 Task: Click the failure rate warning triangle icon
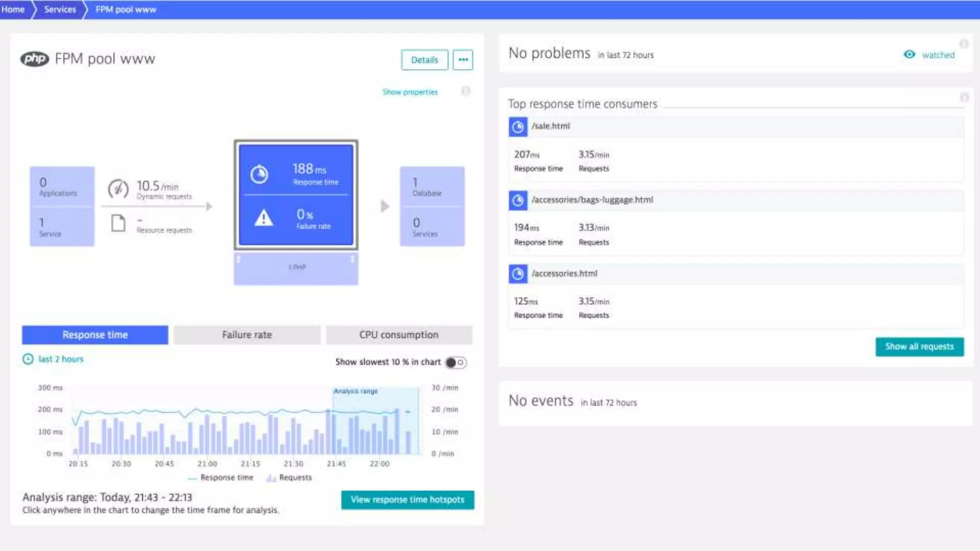[x=264, y=218]
